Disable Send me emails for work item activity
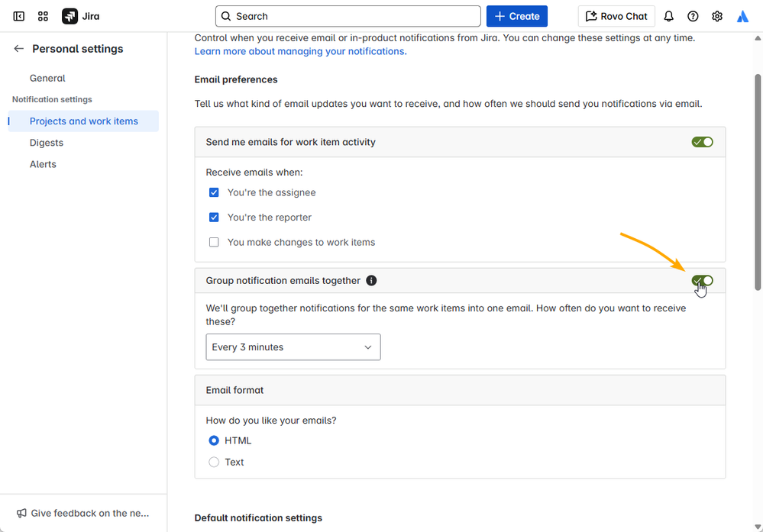Image resolution: width=763 pixels, height=532 pixels. pos(702,142)
